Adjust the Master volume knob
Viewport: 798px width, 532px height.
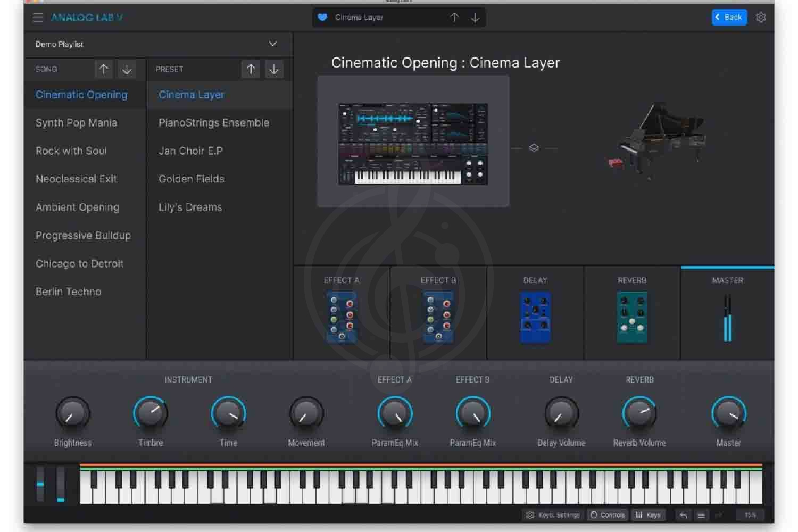[729, 413]
